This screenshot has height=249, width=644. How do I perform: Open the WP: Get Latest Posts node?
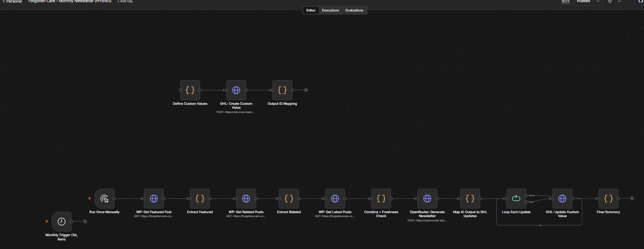click(x=335, y=198)
